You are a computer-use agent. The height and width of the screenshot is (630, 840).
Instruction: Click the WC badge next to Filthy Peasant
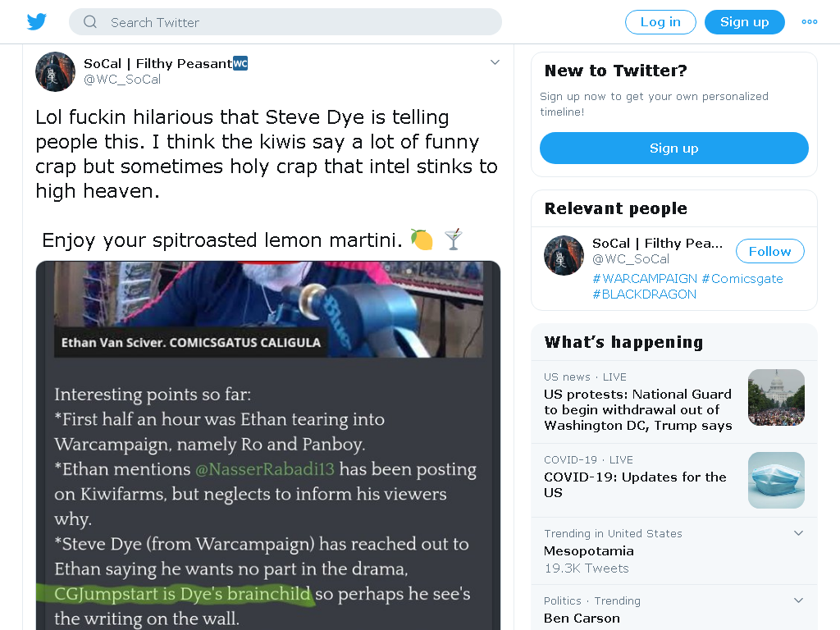point(240,63)
